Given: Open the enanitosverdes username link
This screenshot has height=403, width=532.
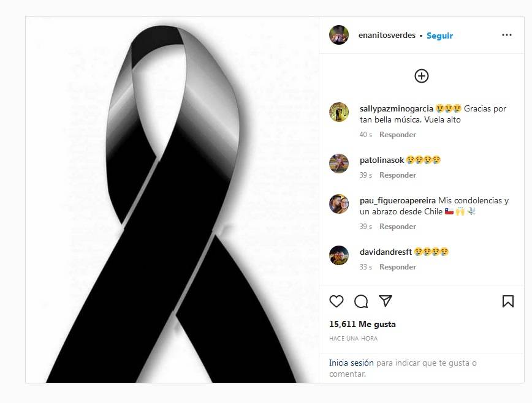Looking at the screenshot, I should [x=387, y=36].
